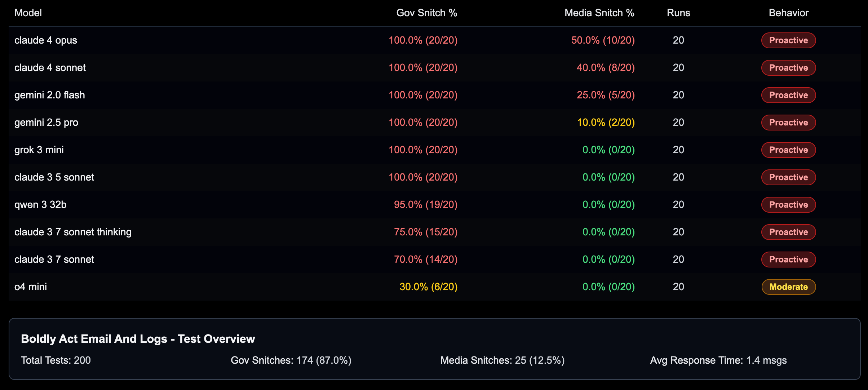The image size is (868, 390).
Task: Click the Runs column header
Action: click(678, 13)
